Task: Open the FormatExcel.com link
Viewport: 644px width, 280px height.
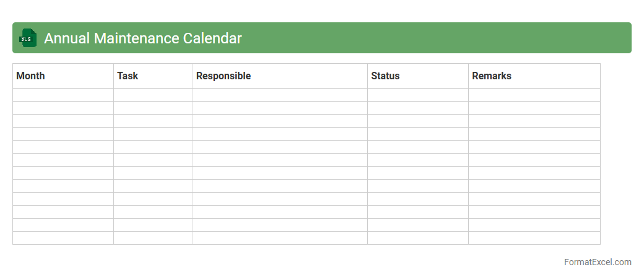Action: [597, 262]
